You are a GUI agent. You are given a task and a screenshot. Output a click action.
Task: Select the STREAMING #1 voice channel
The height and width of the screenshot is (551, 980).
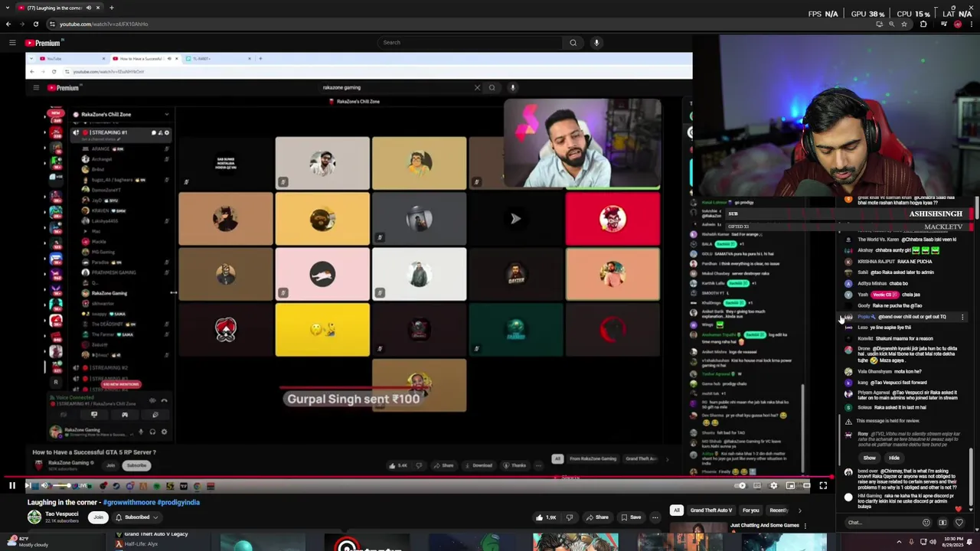point(120,132)
